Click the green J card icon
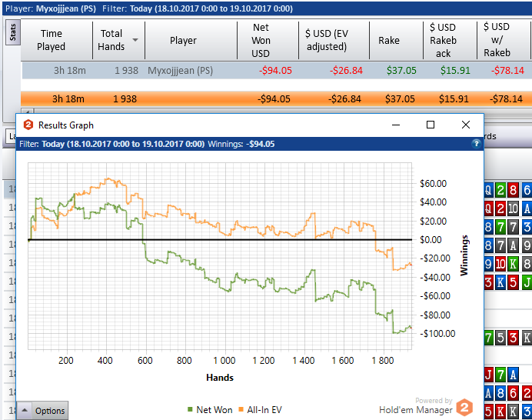Image resolution: width=532 pixels, height=420 pixels. [x=527, y=282]
